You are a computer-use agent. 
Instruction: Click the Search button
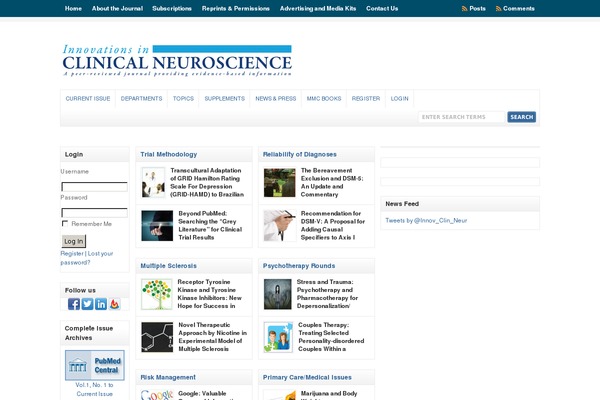(521, 117)
